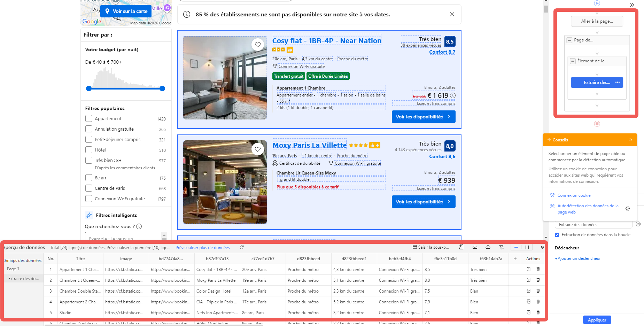Open the gear settings near Autodétection
Viewport: 644px width, 326px height.
(628, 208)
